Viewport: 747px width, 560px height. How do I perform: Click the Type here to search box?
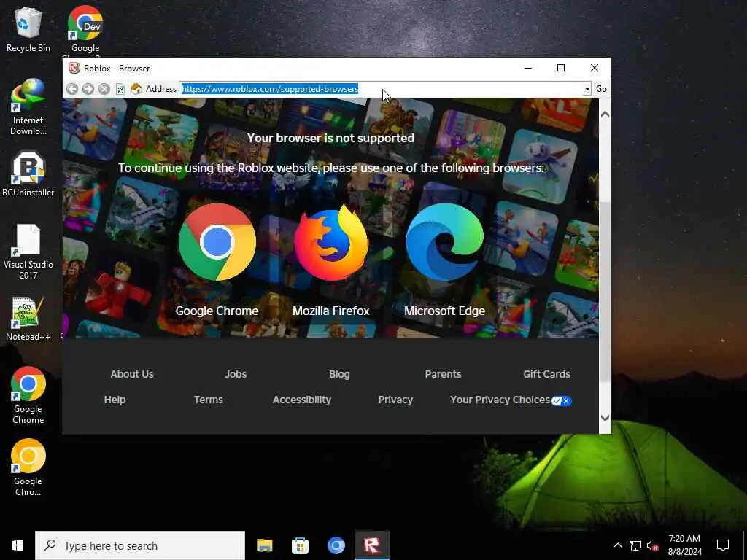pos(140,545)
